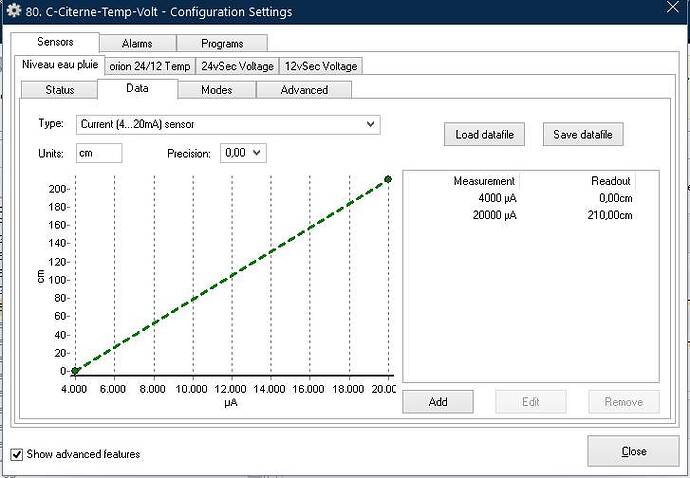Toggle Show advanced features checkbox
Viewport: 690px width, 478px height.
point(17,454)
